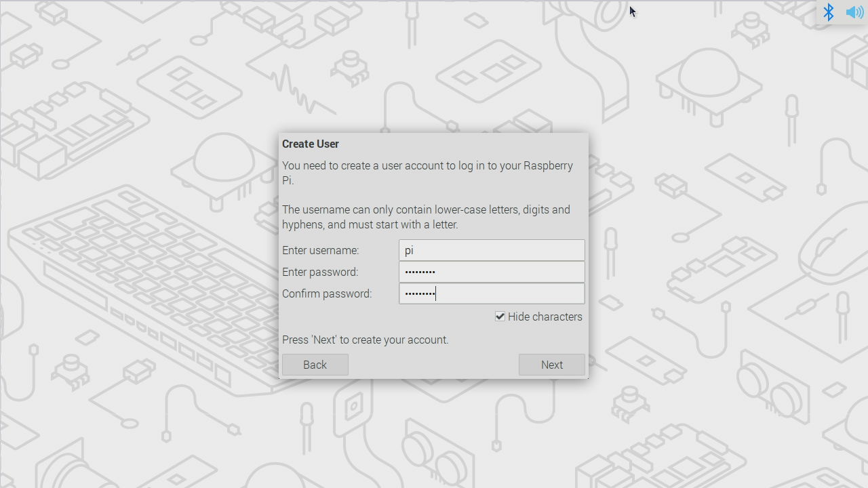Select the 'Press Next to create your account' text
Image resolution: width=868 pixels, height=488 pixels.
click(x=366, y=340)
